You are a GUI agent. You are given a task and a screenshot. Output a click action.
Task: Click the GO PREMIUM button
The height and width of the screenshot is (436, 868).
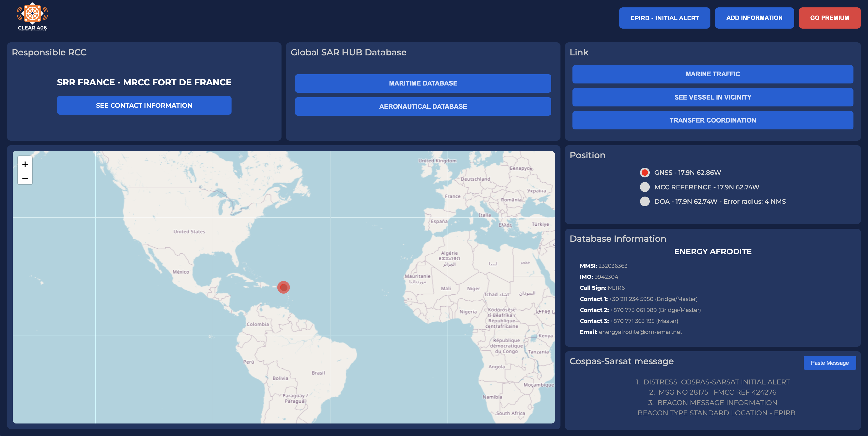829,18
